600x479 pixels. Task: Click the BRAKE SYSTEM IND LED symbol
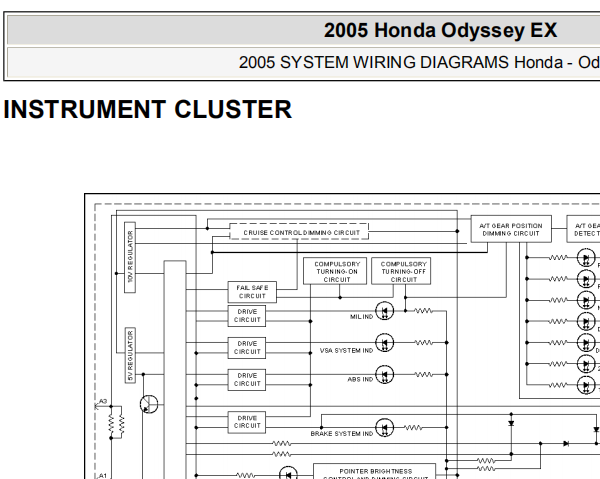(x=385, y=427)
